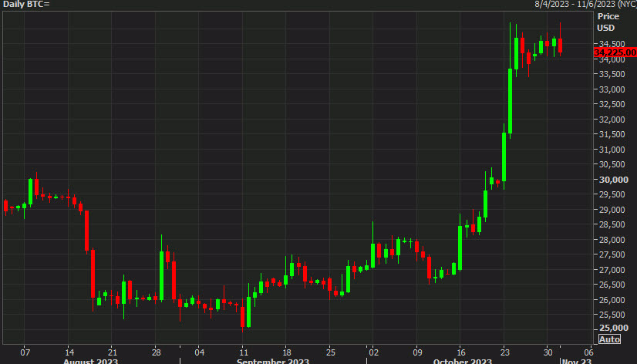The height and width of the screenshot is (364, 637).
Task: Select the 30,500 price axis label
Action: tap(612, 164)
